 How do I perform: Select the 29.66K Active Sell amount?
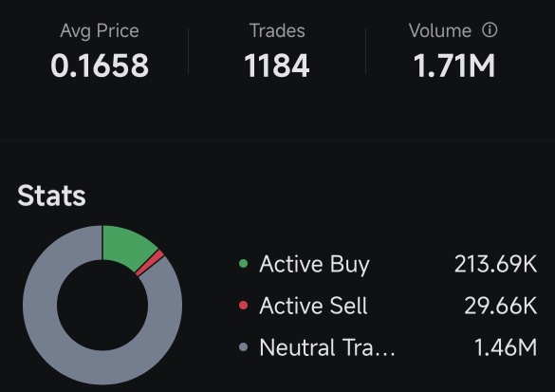[501, 306]
